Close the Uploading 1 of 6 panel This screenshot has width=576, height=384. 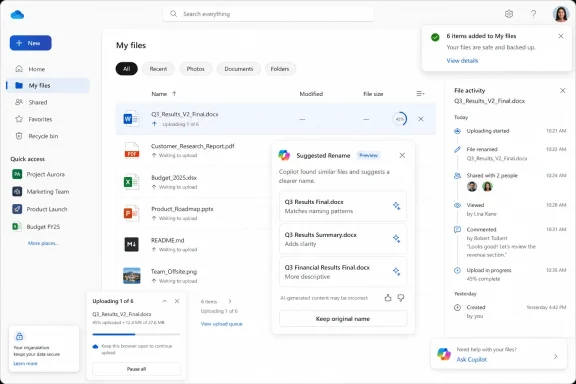177,301
